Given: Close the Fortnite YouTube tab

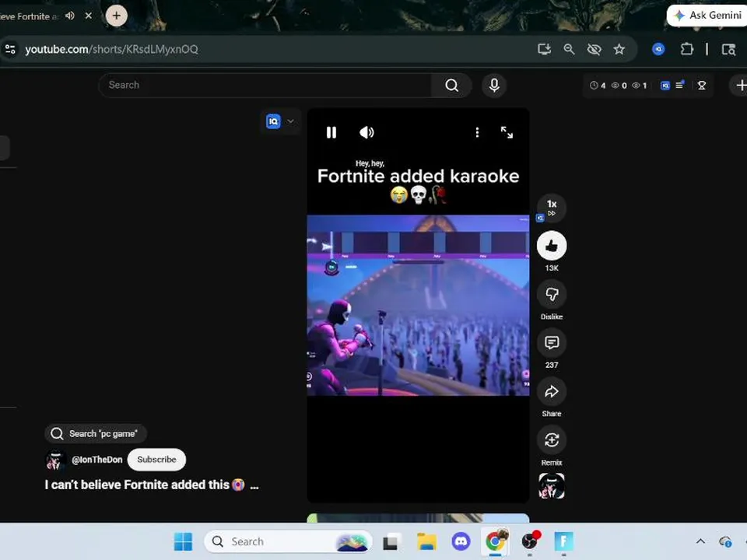Looking at the screenshot, I should pyautogui.click(x=89, y=16).
